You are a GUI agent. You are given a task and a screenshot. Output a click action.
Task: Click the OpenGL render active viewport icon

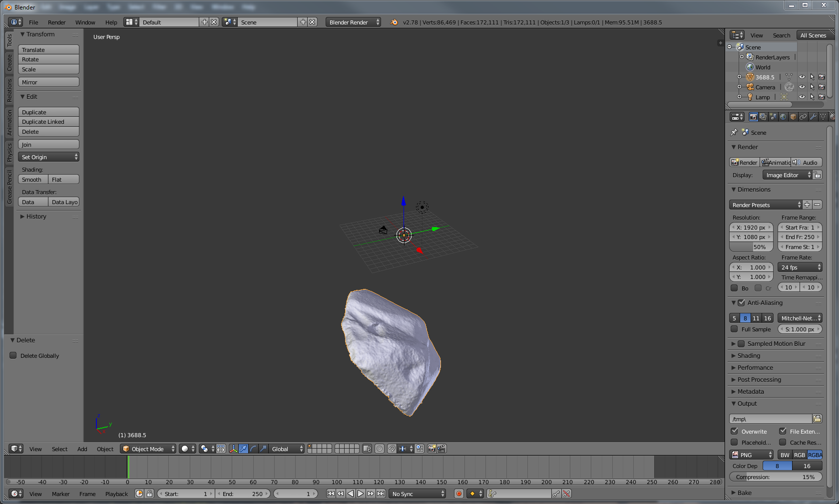click(x=432, y=449)
